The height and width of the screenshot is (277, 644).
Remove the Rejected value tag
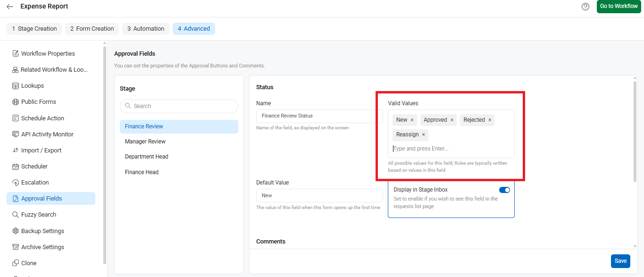pyautogui.click(x=490, y=120)
